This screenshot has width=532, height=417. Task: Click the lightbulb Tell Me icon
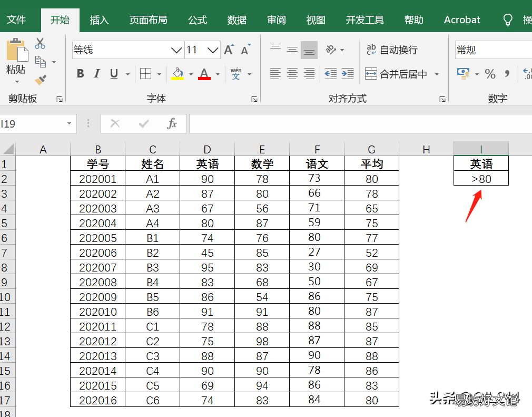[508, 20]
